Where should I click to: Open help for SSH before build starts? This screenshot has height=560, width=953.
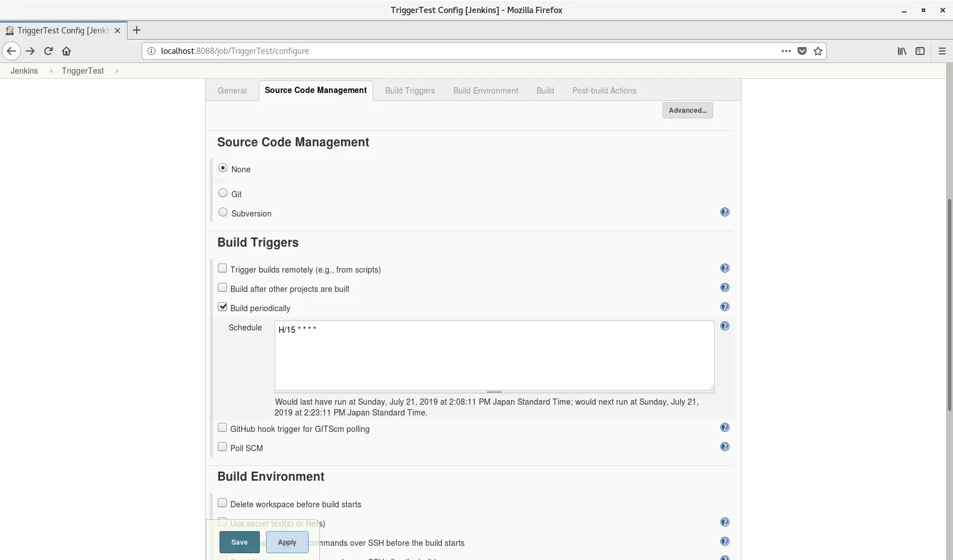click(x=725, y=541)
